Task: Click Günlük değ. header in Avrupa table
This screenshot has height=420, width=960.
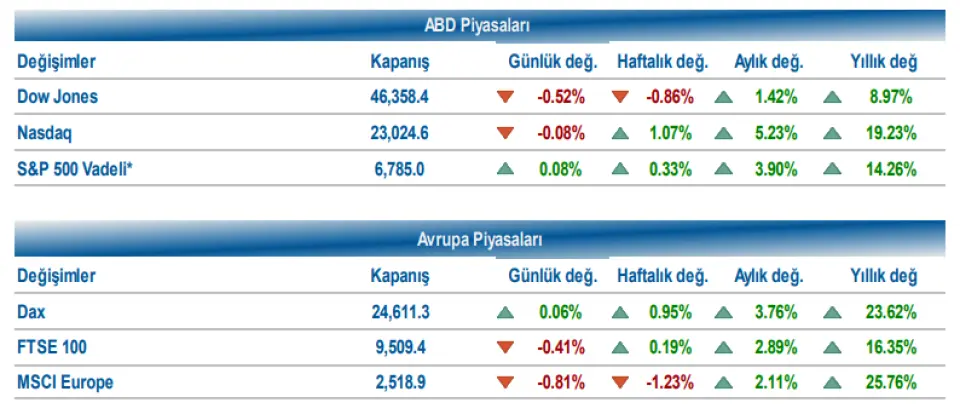Action: click(553, 276)
